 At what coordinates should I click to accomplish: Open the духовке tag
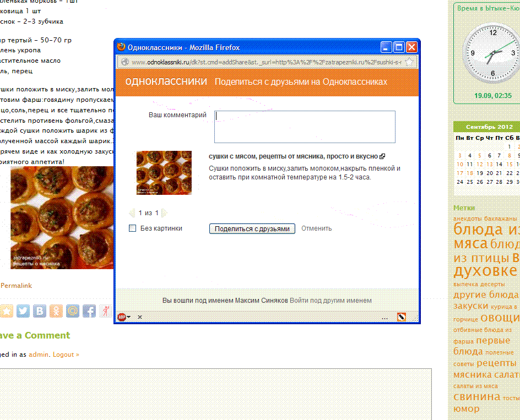coord(485,270)
